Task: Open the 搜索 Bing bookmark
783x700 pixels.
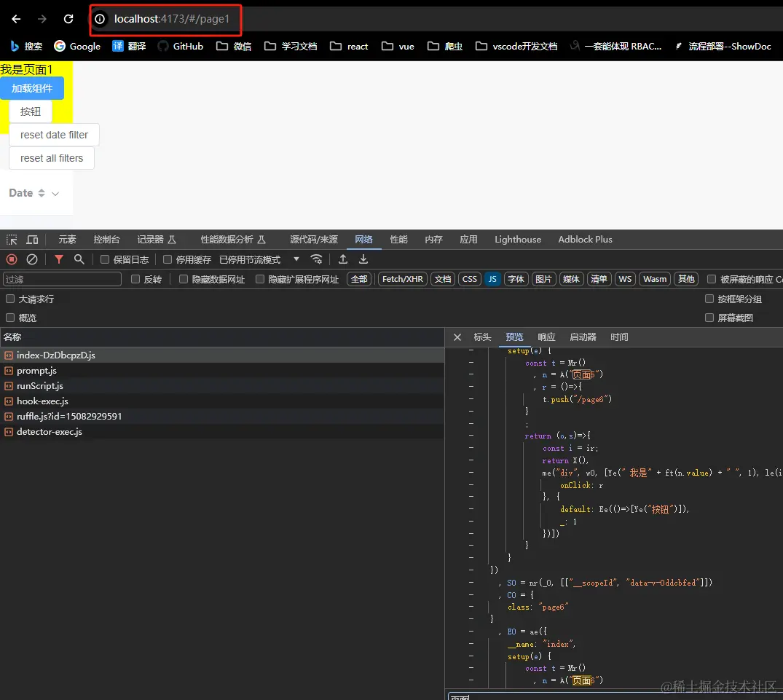Action: click(x=26, y=47)
